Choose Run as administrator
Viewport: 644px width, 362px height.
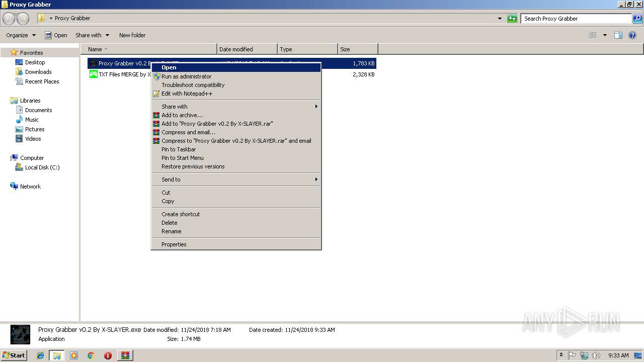236,76
